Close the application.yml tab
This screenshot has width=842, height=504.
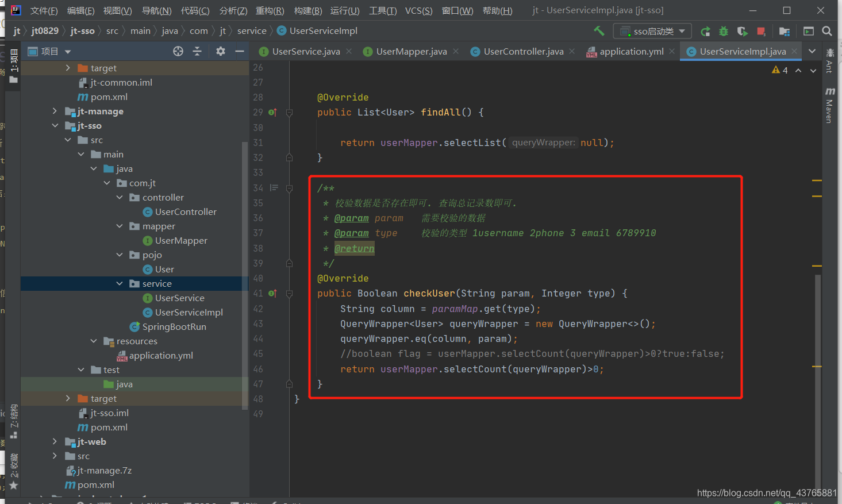[x=672, y=51]
